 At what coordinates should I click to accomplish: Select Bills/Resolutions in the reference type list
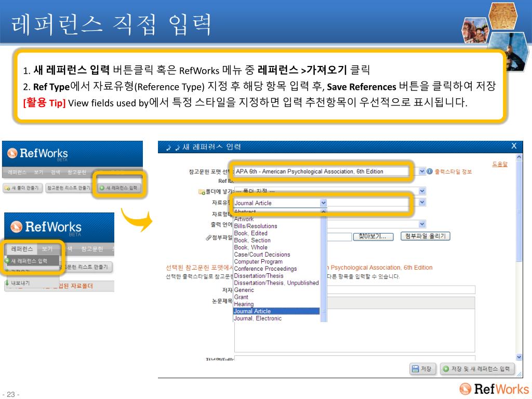[276, 227]
